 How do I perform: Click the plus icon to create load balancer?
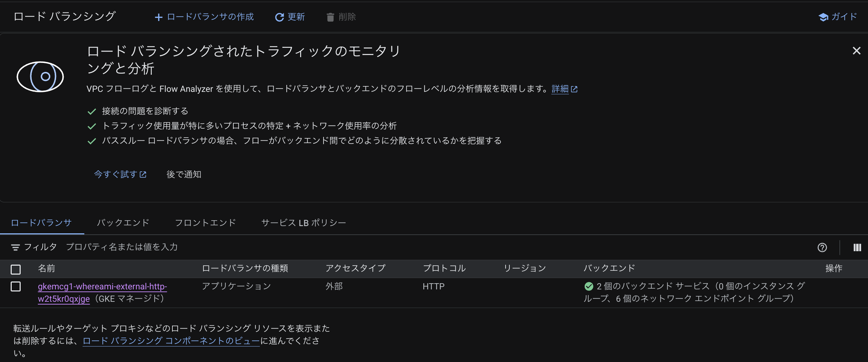(x=159, y=17)
